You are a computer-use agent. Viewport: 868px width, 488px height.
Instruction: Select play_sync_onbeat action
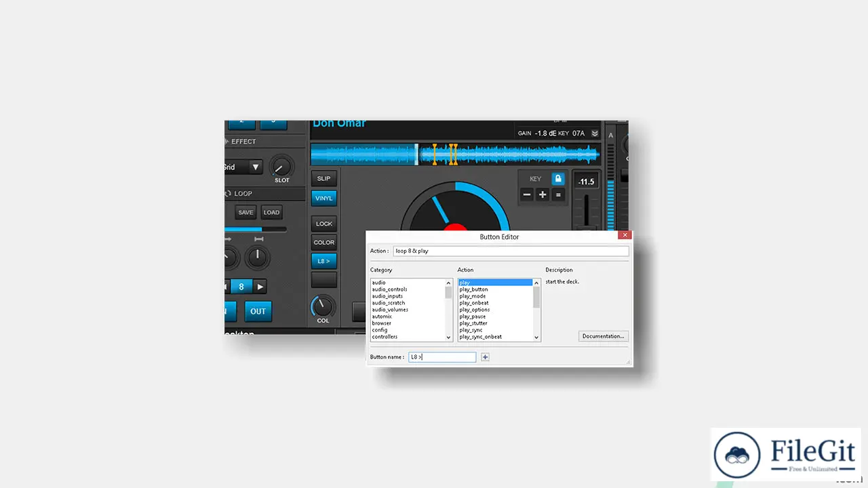(x=496, y=337)
